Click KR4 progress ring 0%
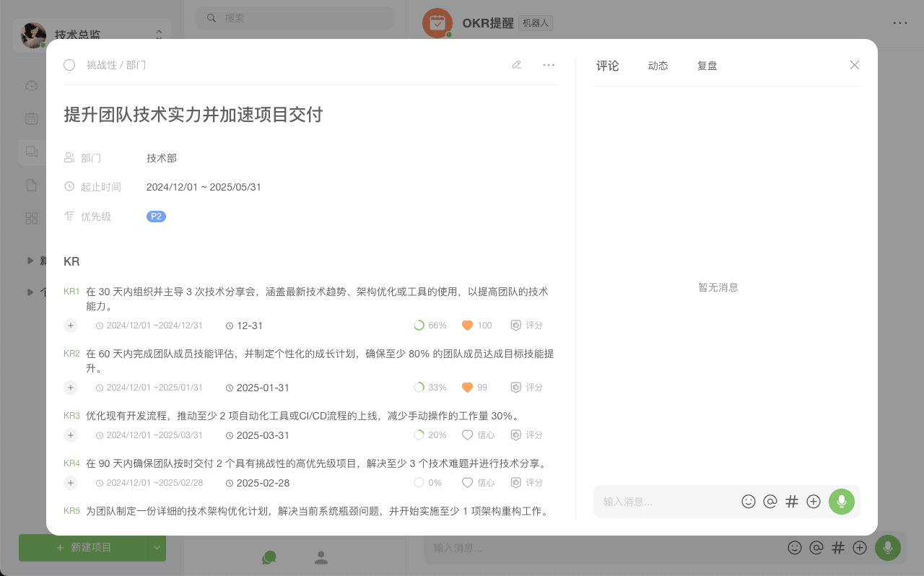This screenshot has width=924, height=576. point(419,483)
